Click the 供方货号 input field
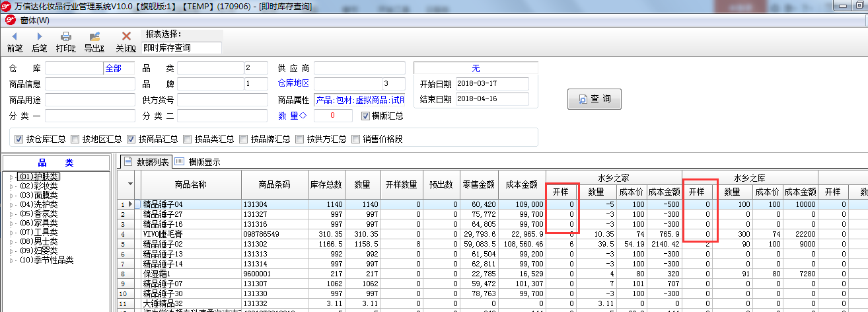This screenshot has width=868, height=312. [222, 100]
